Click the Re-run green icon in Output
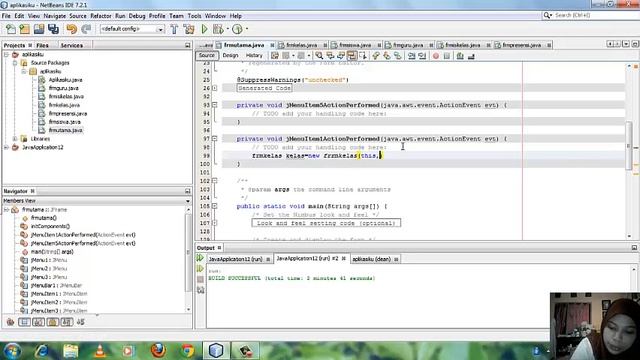This screenshot has width=640, height=360. point(200,258)
